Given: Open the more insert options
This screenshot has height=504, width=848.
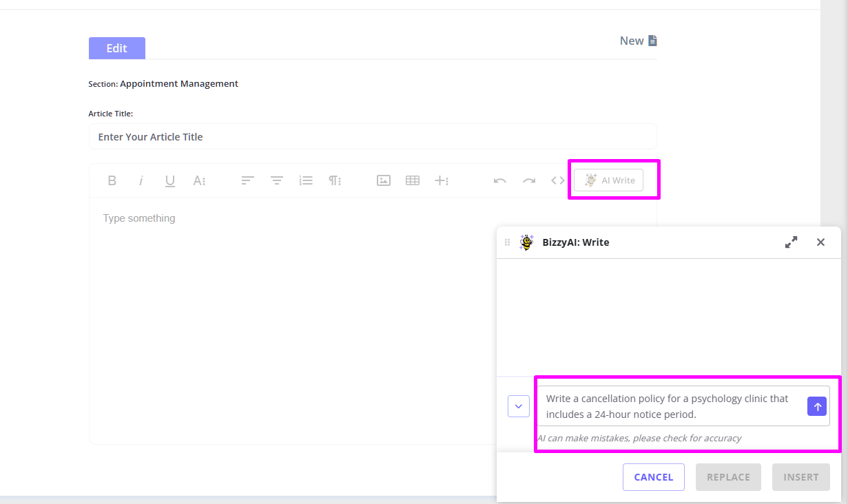Looking at the screenshot, I should coord(442,181).
